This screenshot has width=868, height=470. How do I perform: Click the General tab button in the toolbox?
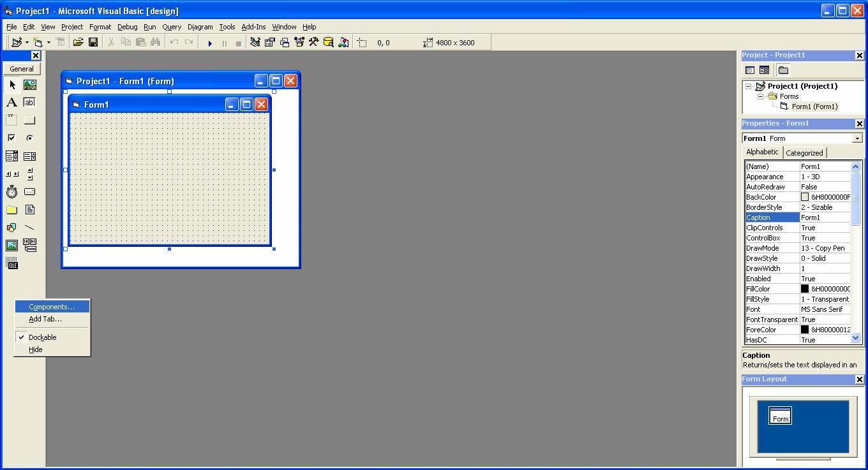(x=22, y=69)
